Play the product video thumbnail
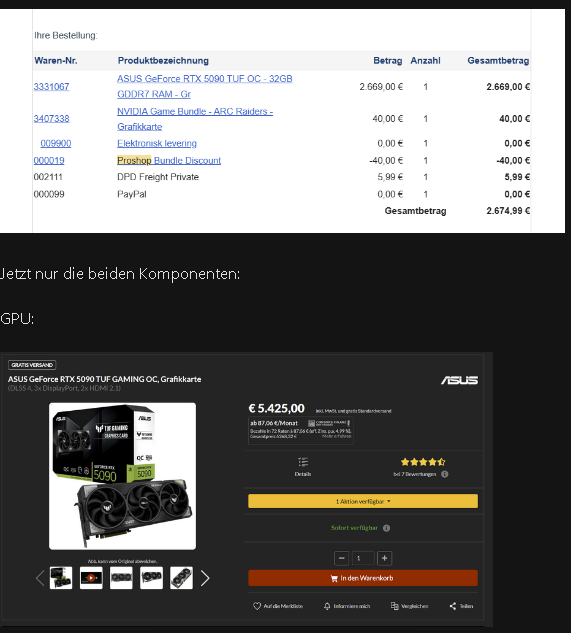This screenshot has height=633, width=571. (91, 578)
